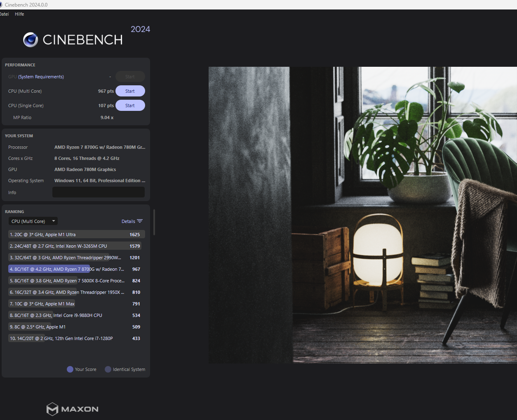Click the 1625 score value
This screenshot has height=420, width=517.
[135, 235]
